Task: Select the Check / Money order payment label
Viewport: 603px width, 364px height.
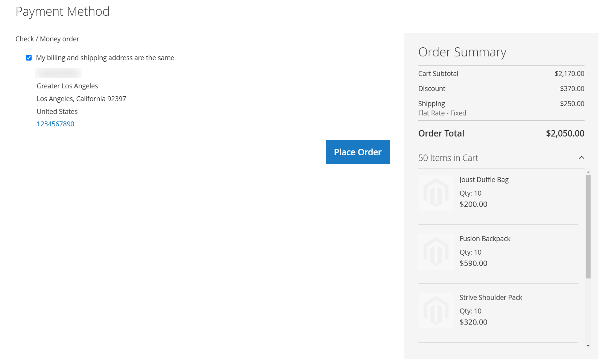Action: [x=47, y=39]
